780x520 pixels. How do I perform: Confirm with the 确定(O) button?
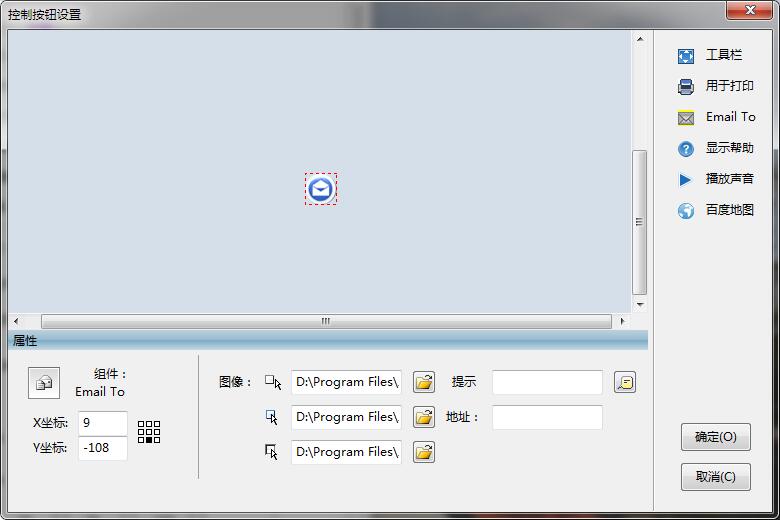pos(715,437)
